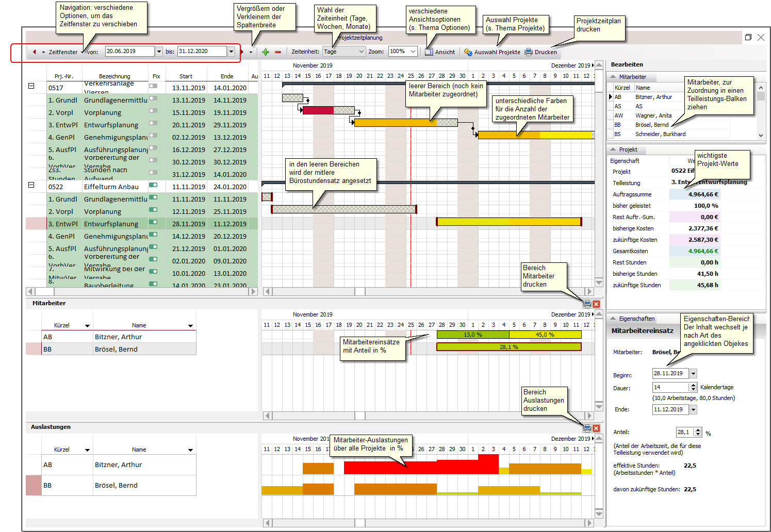The image size is (771, 532).
Task: Click the Ansicht view options icon
Action: pyautogui.click(x=429, y=52)
